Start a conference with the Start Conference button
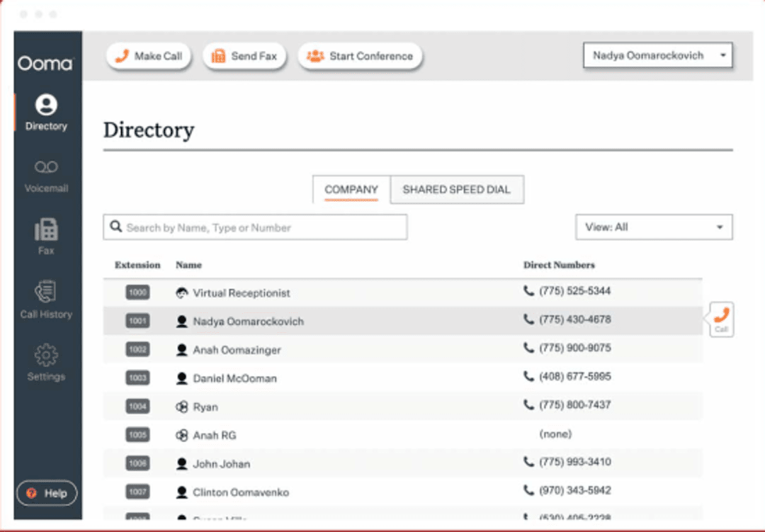 pos(360,55)
